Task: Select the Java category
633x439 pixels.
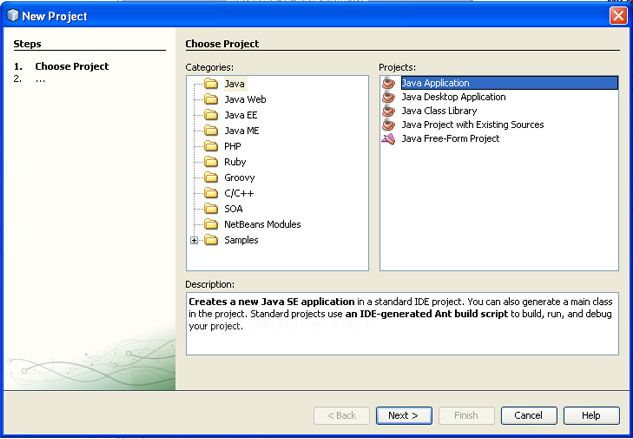Action: click(x=234, y=84)
